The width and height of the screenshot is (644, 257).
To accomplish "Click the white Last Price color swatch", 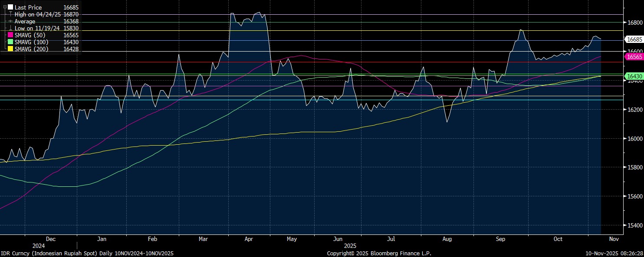I will pyautogui.click(x=10, y=7).
